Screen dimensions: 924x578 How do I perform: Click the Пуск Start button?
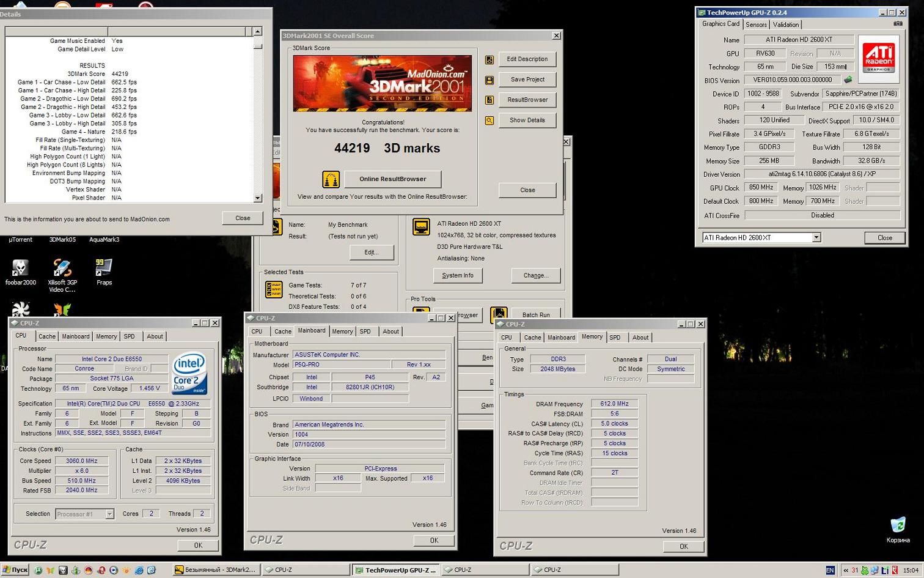tap(15, 570)
